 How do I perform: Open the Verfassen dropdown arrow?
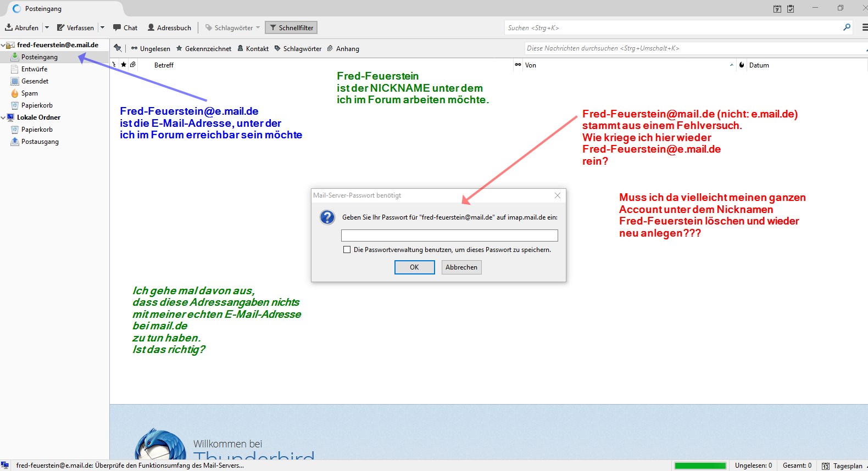[102, 27]
